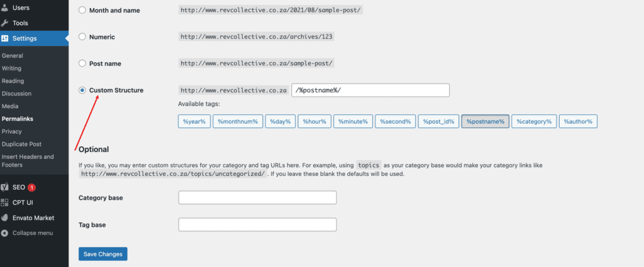Screen dimensions: 644x267
Task: Click the Collapse menu arrow icon
Action: pos(4,233)
